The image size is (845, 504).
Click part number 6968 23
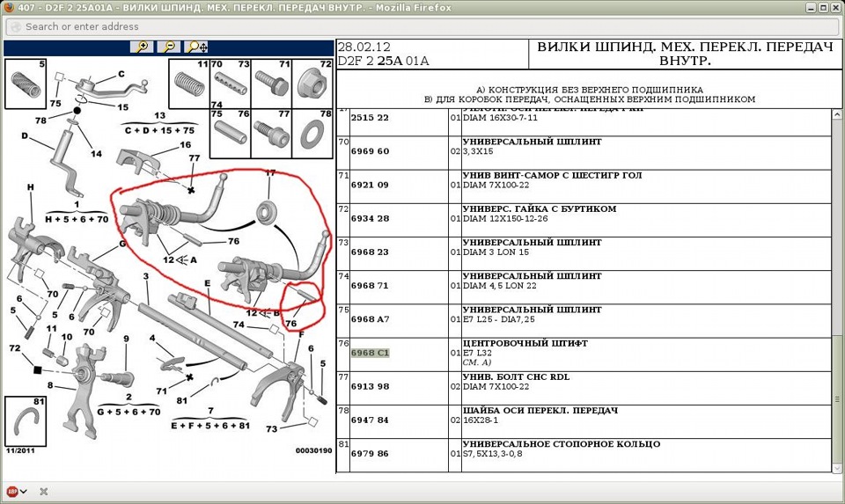pos(370,252)
